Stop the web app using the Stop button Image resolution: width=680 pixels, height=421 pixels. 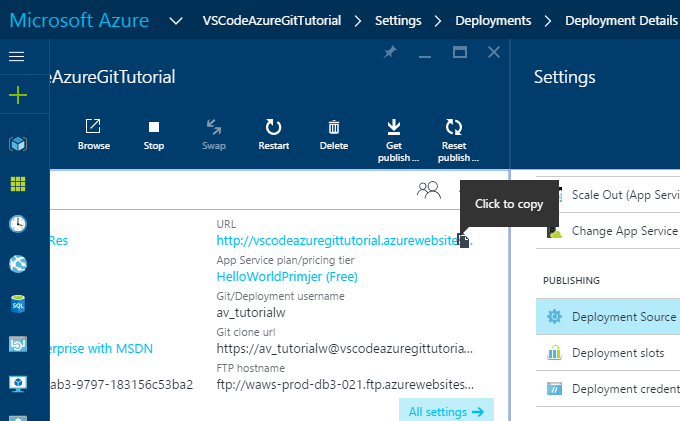(154, 135)
